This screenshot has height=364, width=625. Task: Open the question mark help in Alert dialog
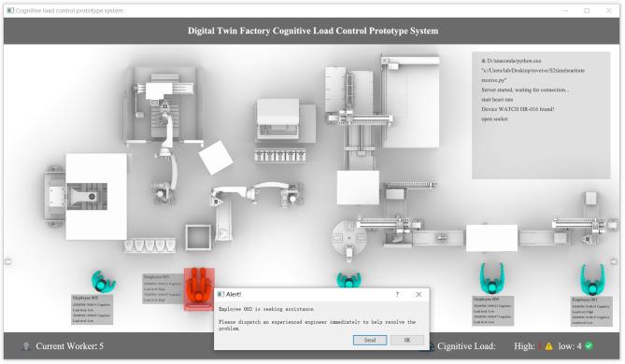click(x=397, y=294)
